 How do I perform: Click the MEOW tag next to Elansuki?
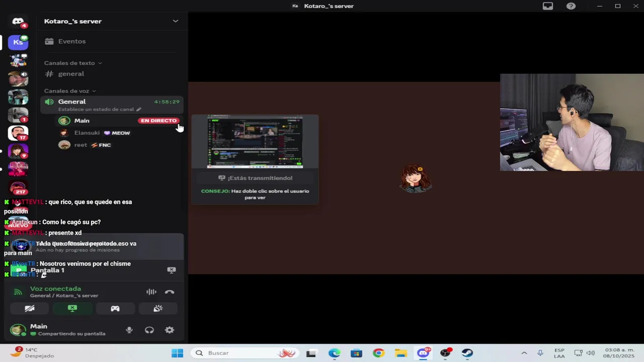click(117, 133)
